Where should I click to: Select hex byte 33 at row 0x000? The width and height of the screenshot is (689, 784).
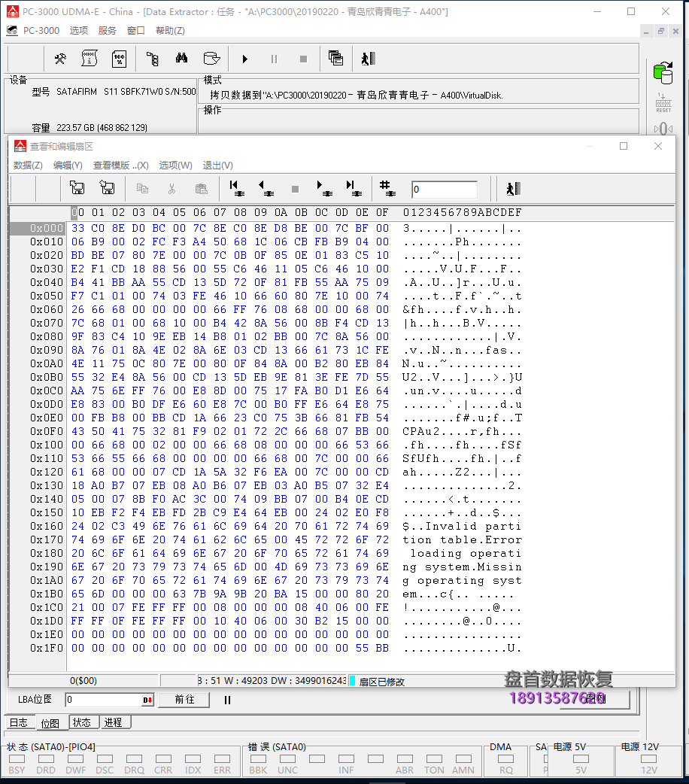coord(77,228)
